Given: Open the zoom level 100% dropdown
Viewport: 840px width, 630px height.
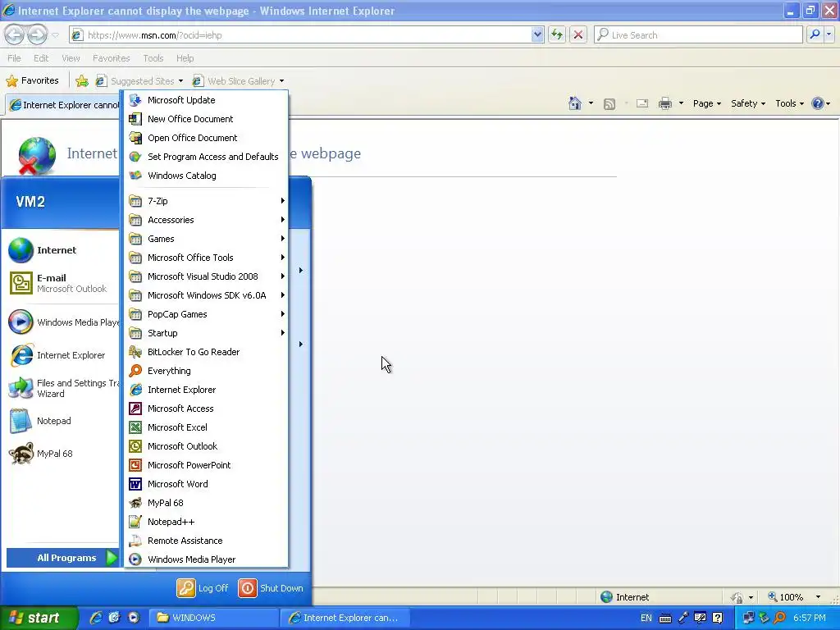Looking at the screenshot, I should click(818, 597).
